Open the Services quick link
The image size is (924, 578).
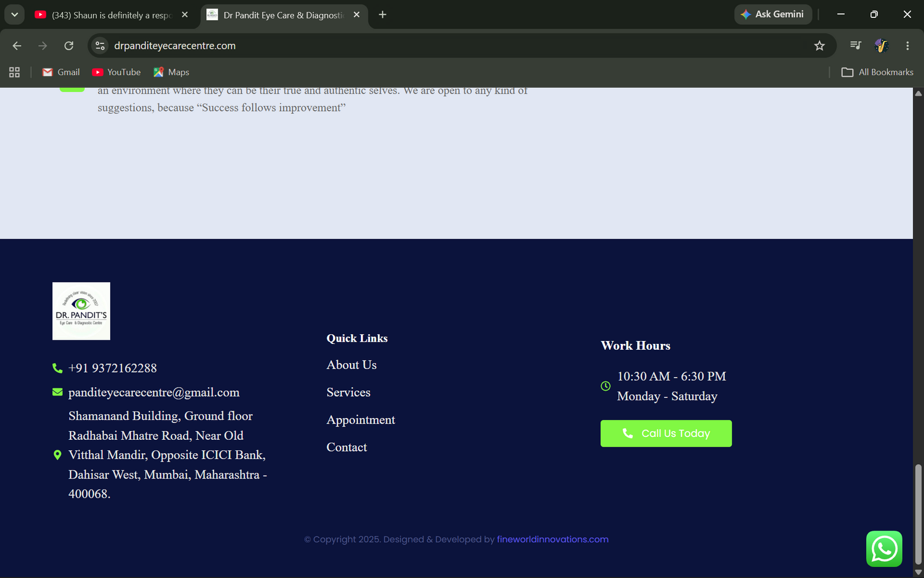[x=349, y=392]
